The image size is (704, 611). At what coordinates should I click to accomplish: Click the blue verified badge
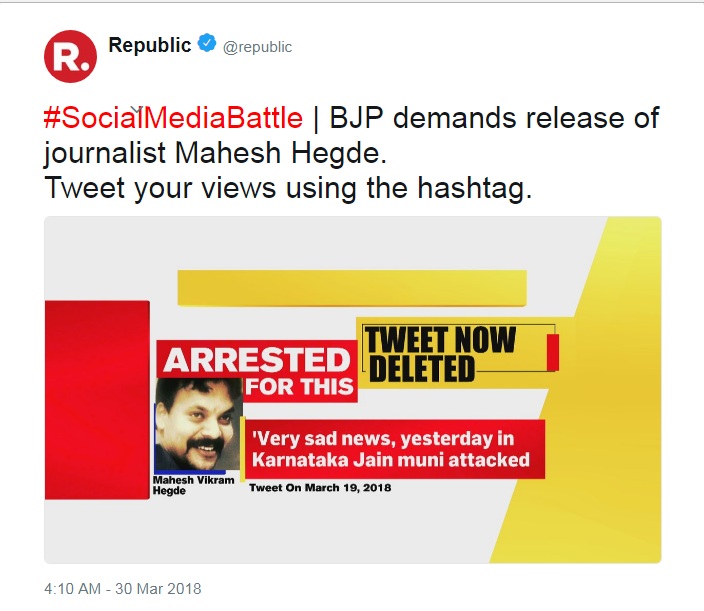(207, 43)
